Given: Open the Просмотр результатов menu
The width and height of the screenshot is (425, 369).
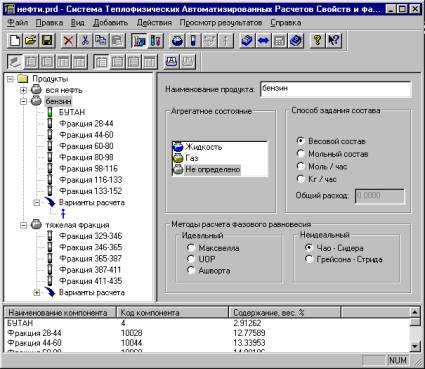Looking at the screenshot, I should click(x=221, y=23).
